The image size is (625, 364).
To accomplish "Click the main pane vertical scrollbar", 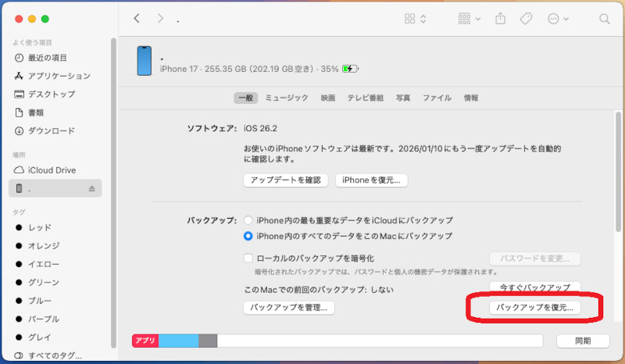I will click(x=618, y=171).
